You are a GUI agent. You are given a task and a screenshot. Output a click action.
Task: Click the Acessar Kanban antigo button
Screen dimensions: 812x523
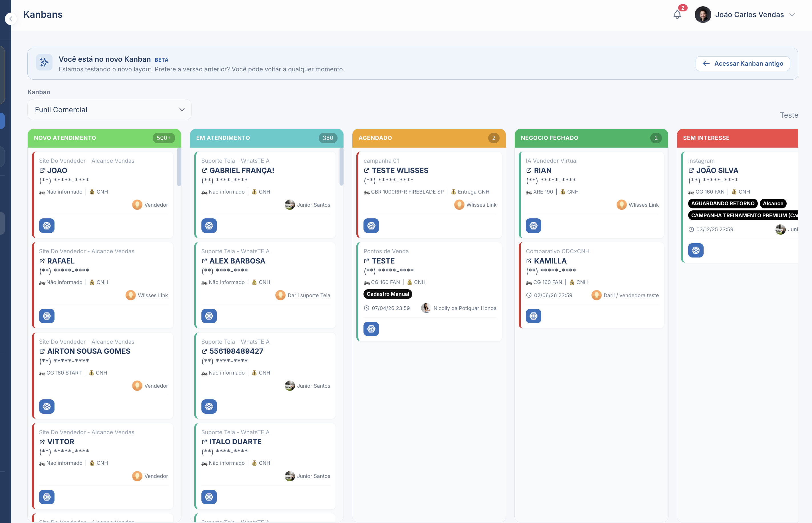tap(742, 63)
